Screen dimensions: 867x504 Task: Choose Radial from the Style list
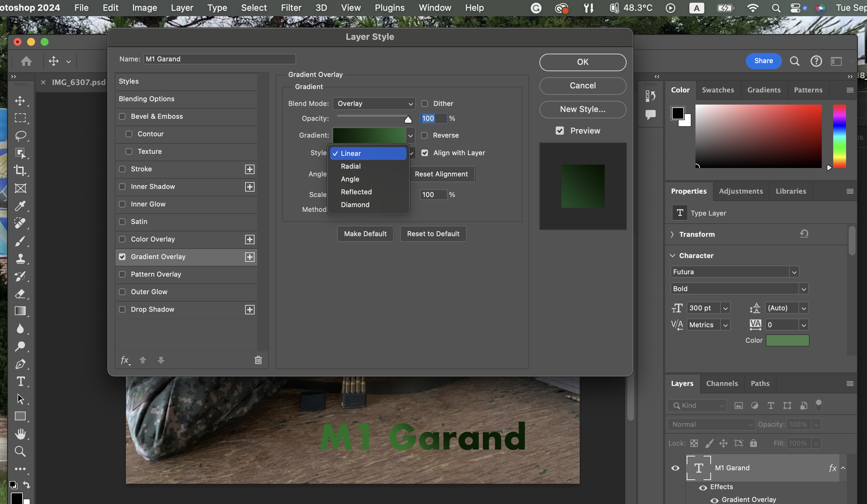tap(350, 166)
